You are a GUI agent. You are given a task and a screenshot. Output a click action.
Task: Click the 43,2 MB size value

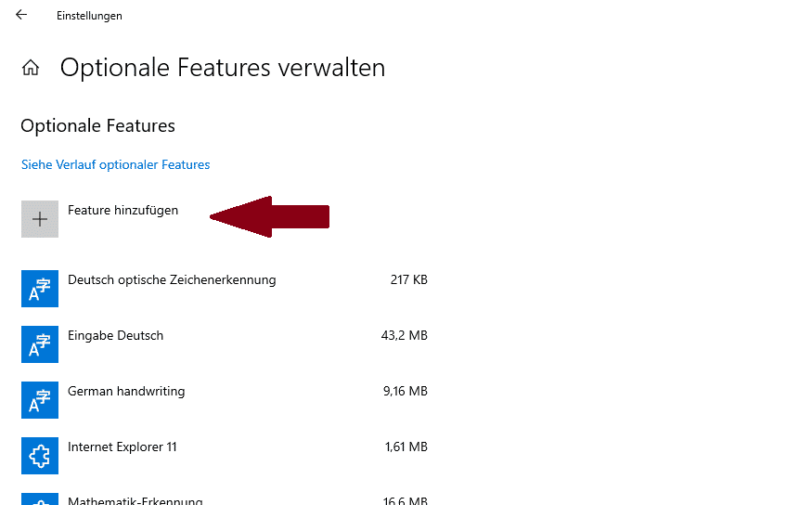(x=404, y=336)
